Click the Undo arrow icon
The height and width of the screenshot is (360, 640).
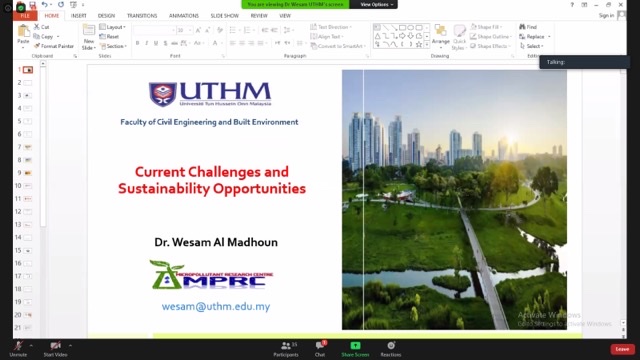tap(44, 4)
